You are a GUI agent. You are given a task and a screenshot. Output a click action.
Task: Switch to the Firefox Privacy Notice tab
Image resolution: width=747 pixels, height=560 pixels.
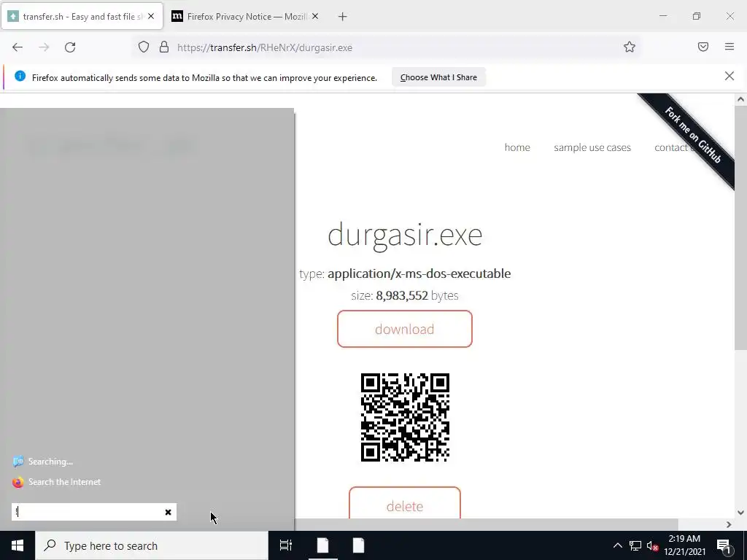245,17
